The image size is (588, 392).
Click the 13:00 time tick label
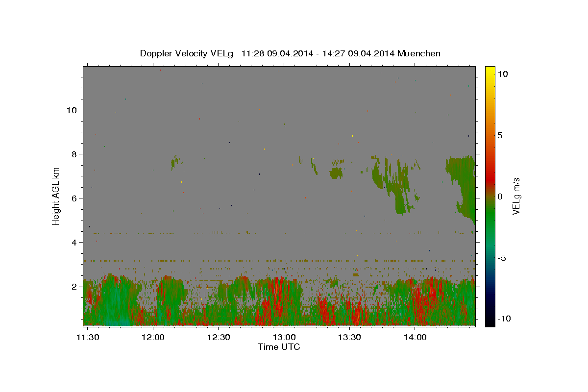[x=284, y=338]
